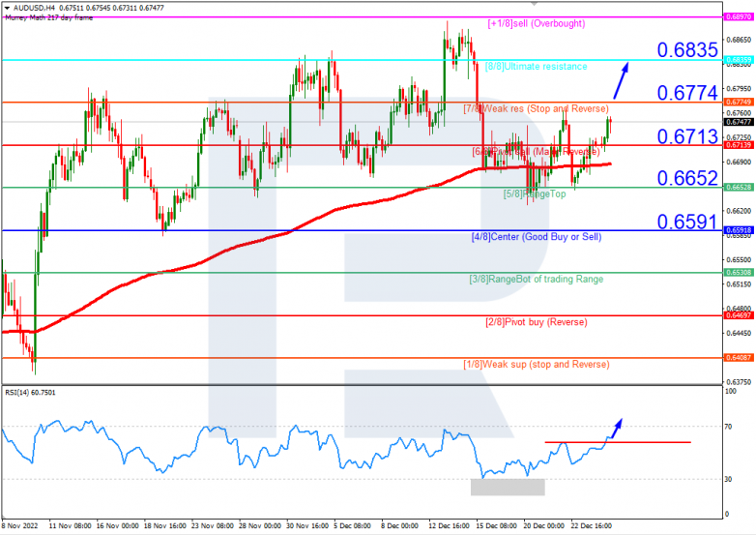Click the 0.67477 current price tag

(738, 122)
